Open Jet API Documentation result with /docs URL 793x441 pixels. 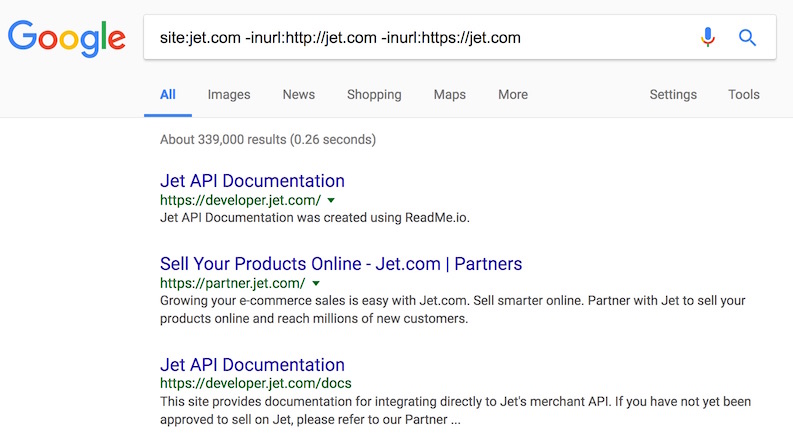tap(252, 365)
